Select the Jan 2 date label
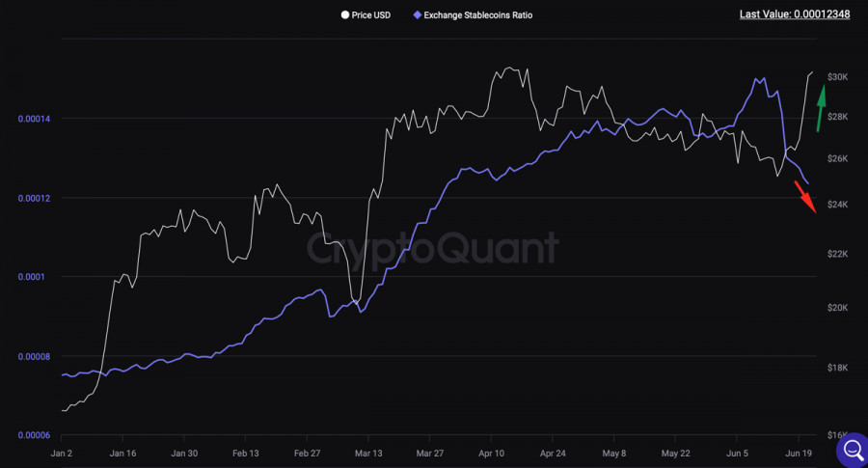The image size is (868, 468). tap(61, 453)
